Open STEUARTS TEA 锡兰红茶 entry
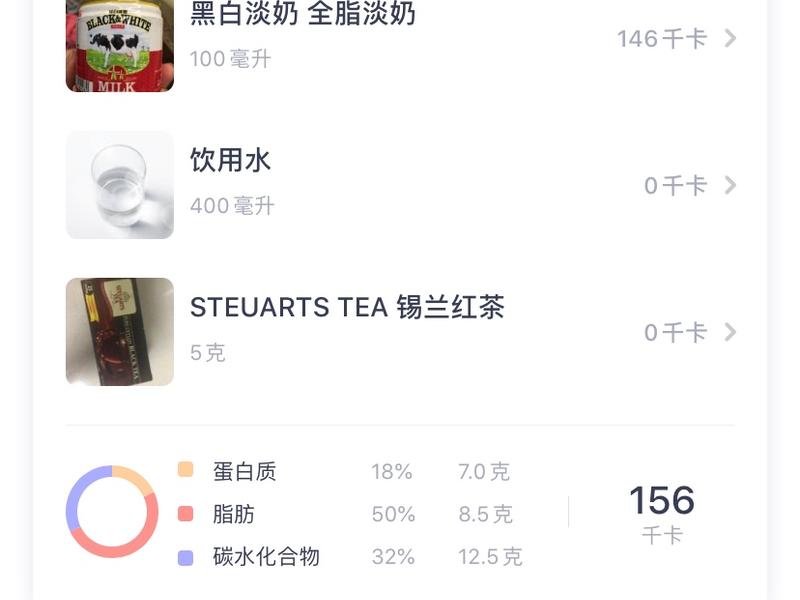The width and height of the screenshot is (800, 600). [347, 307]
